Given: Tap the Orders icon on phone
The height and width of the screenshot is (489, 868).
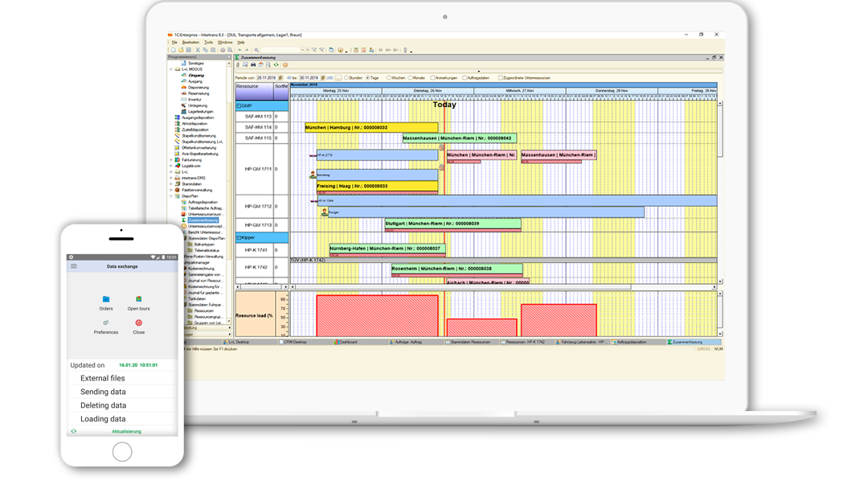Looking at the screenshot, I should [x=106, y=299].
